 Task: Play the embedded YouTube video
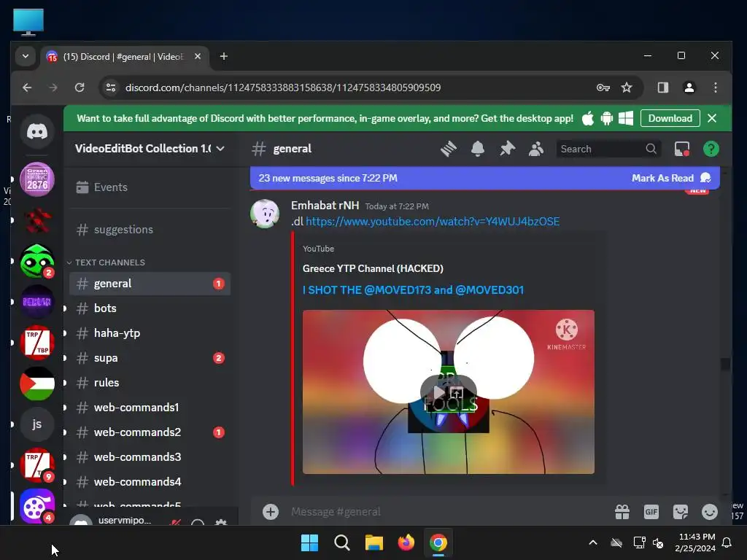(438, 393)
